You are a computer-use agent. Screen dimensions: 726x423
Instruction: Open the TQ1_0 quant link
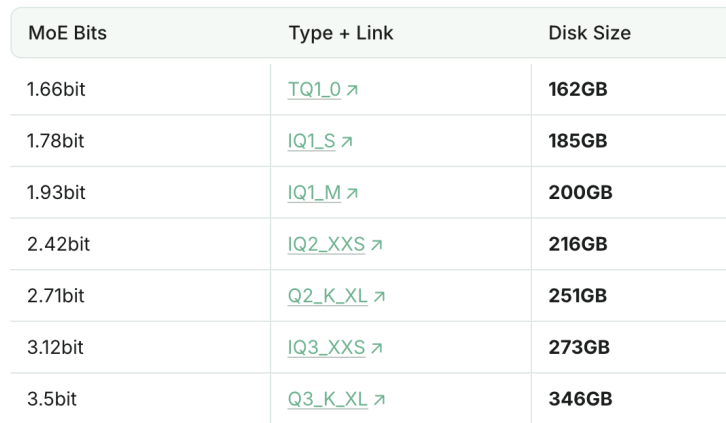point(314,90)
